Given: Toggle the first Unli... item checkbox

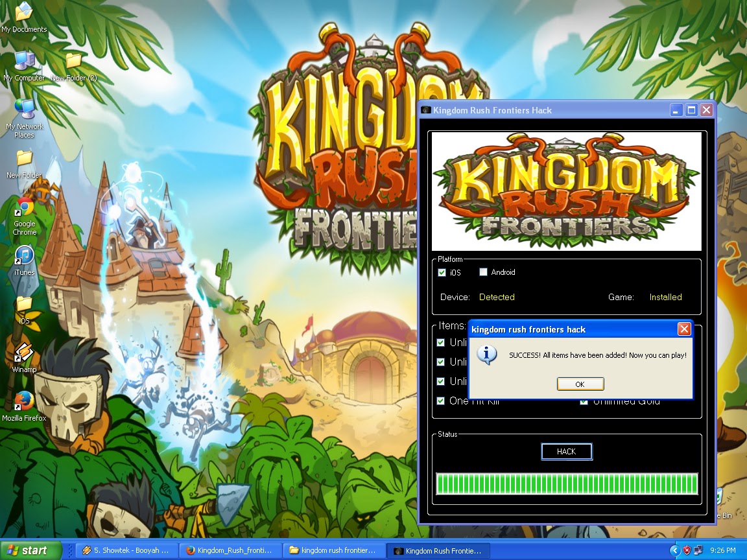Looking at the screenshot, I should (441, 342).
